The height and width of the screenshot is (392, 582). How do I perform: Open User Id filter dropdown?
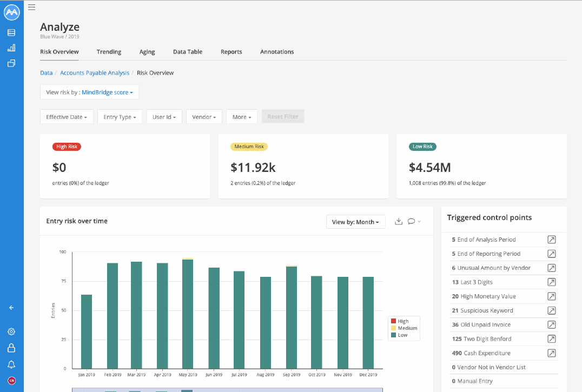[x=164, y=117]
